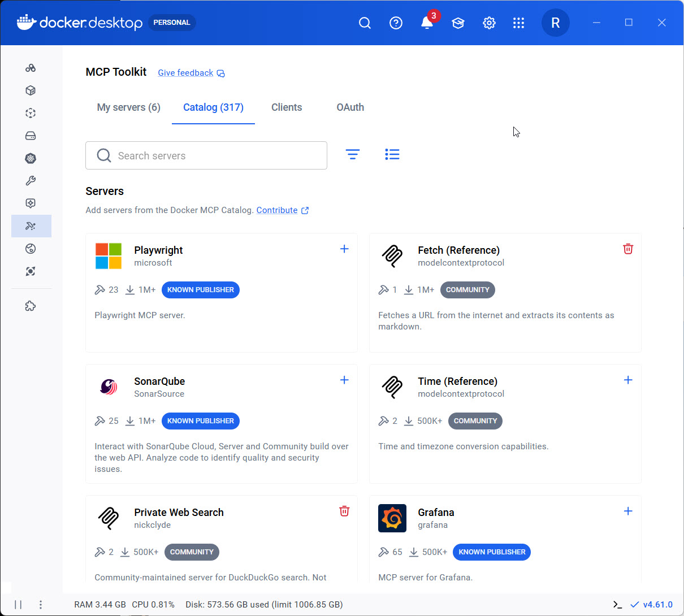Open the apps grid icon in header

click(519, 23)
